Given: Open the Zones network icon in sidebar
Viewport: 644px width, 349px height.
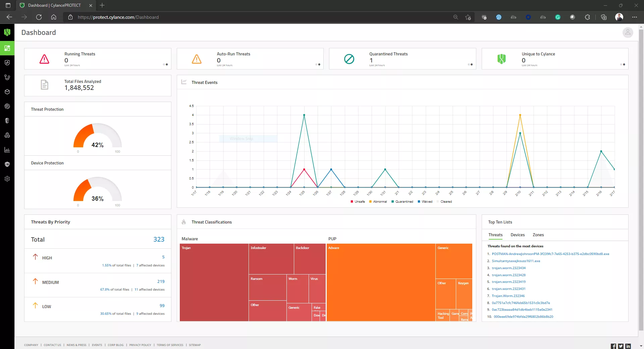Looking at the screenshot, I should tap(7, 77).
